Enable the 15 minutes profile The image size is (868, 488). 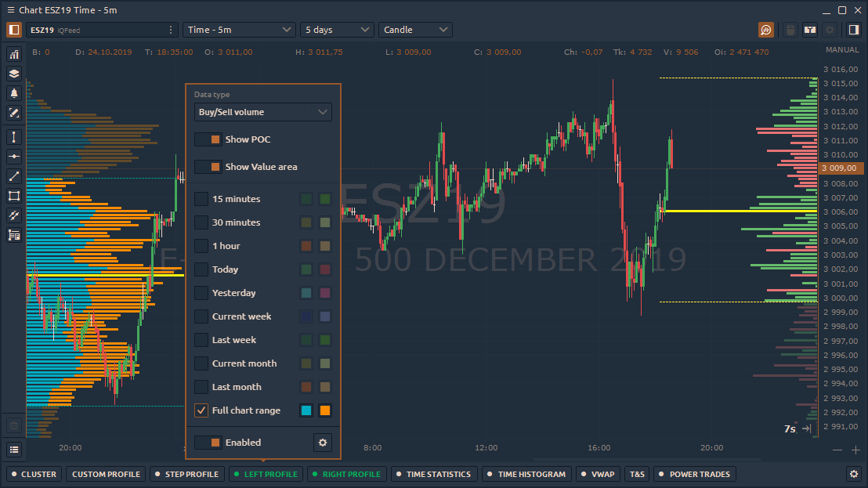[201, 198]
